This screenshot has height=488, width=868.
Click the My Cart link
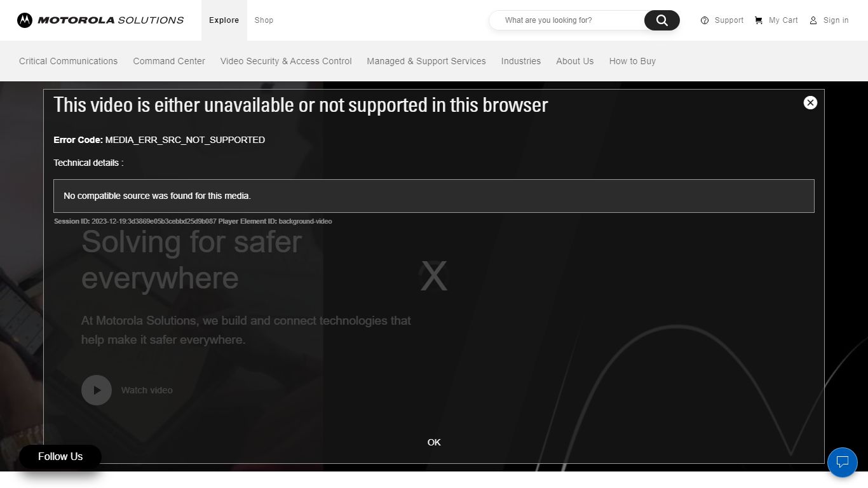pos(783,20)
